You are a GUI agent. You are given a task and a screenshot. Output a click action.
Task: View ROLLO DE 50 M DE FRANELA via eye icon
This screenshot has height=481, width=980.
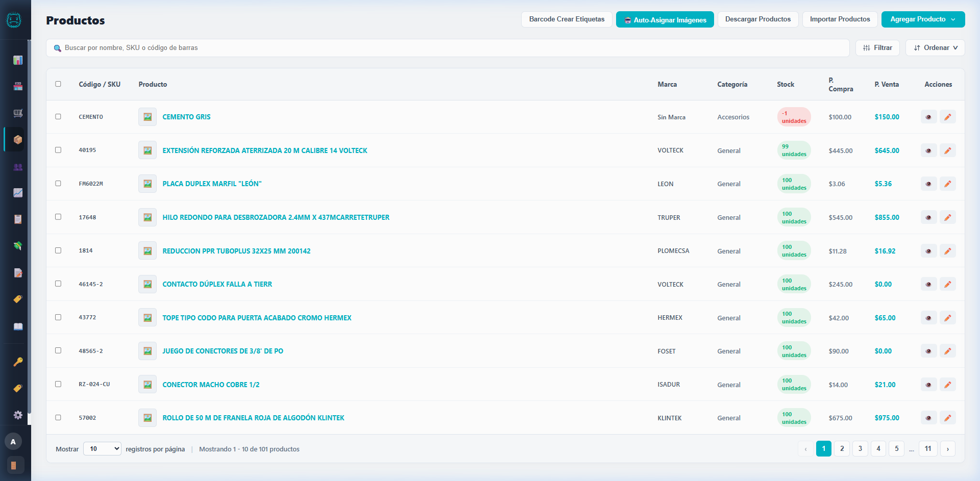(928, 418)
